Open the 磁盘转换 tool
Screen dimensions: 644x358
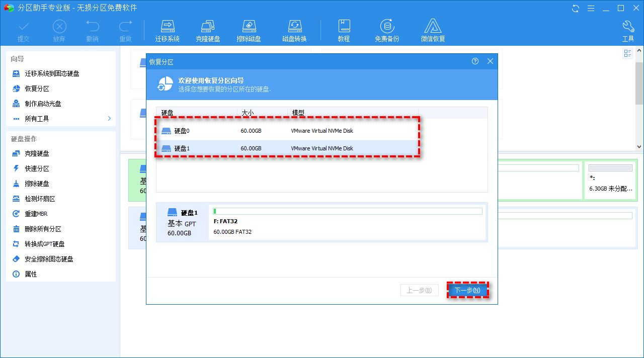click(x=294, y=29)
